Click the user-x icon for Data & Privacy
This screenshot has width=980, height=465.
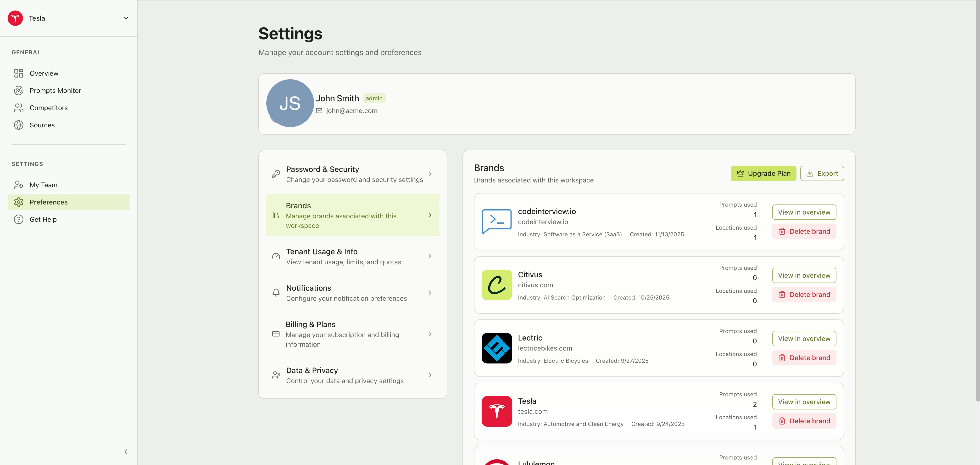pyautogui.click(x=276, y=375)
